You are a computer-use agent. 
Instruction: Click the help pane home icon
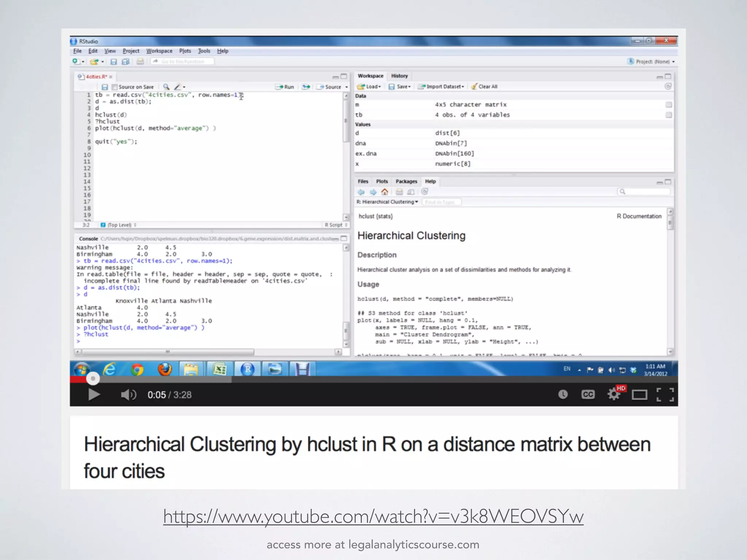(384, 192)
